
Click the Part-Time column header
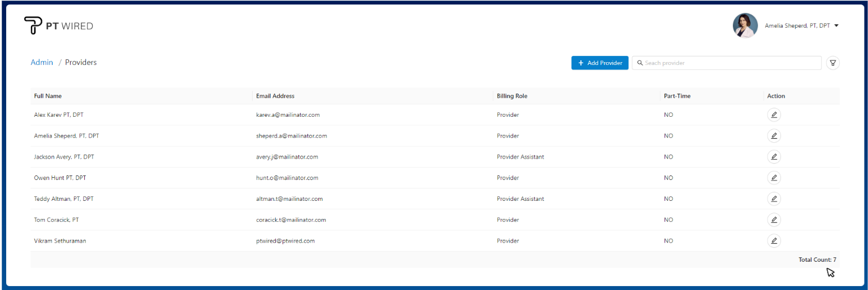tap(677, 96)
